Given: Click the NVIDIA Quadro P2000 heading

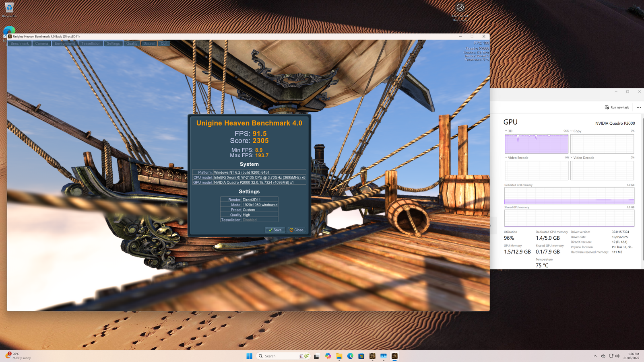Looking at the screenshot, I should tap(615, 123).
